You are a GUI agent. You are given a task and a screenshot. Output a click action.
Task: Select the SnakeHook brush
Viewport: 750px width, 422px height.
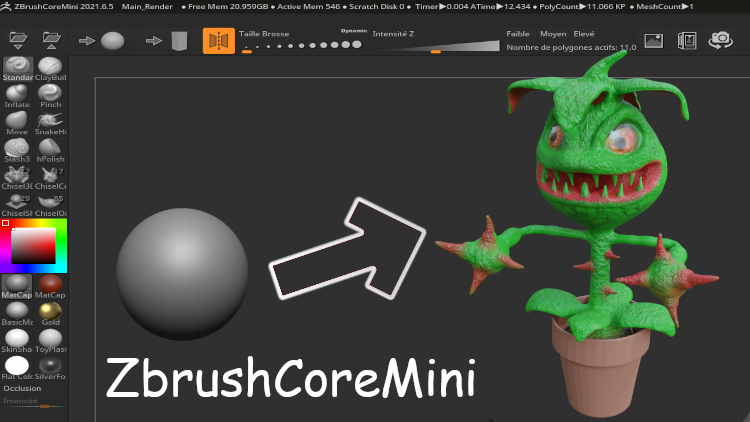(x=50, y=121)
